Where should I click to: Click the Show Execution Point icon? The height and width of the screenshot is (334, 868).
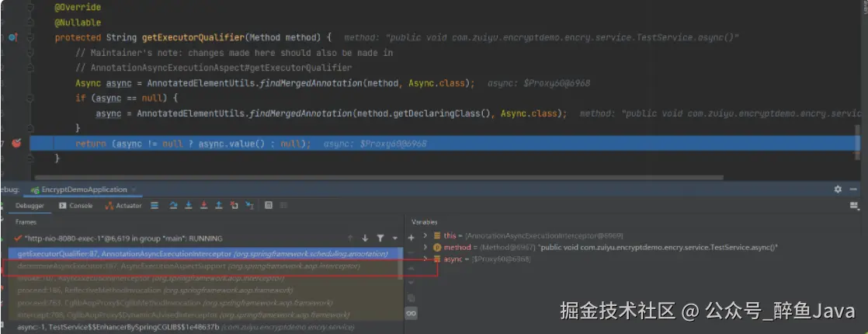[155, 206]
